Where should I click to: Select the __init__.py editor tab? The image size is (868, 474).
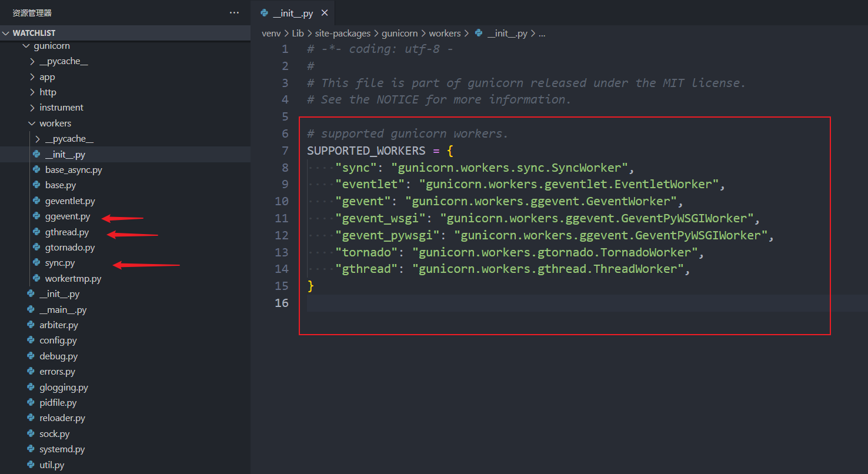tap(294, 13)
